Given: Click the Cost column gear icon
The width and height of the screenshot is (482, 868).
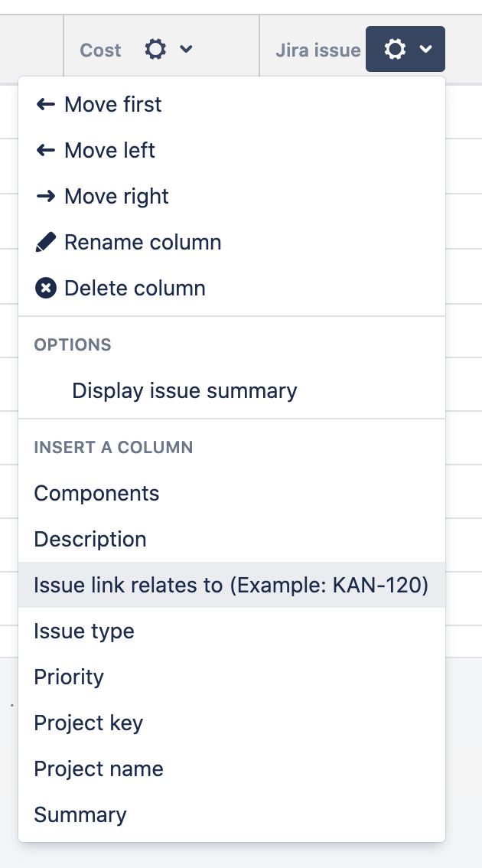Looking at the screenshot, I should [x=155, y=51].
